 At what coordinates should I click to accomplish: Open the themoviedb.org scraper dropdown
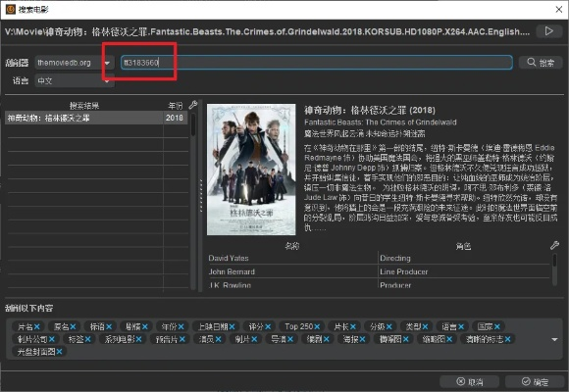click(x=75, y=63)
